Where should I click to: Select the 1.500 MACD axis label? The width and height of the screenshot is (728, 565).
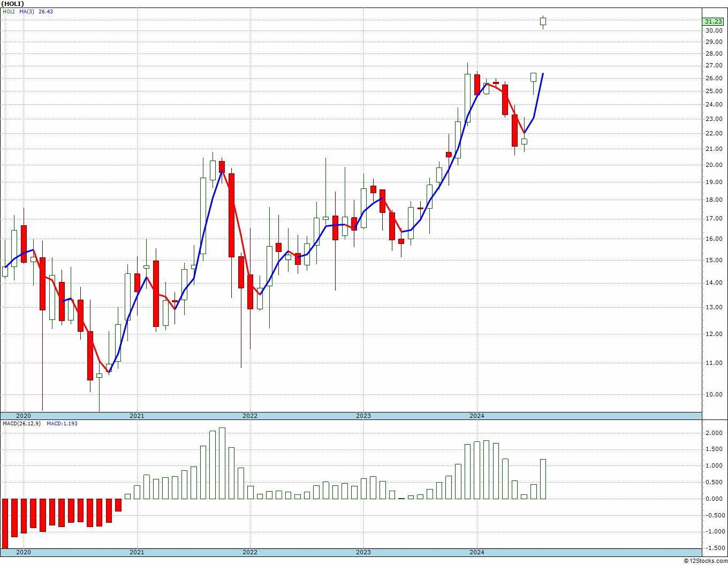pos(715,449)
